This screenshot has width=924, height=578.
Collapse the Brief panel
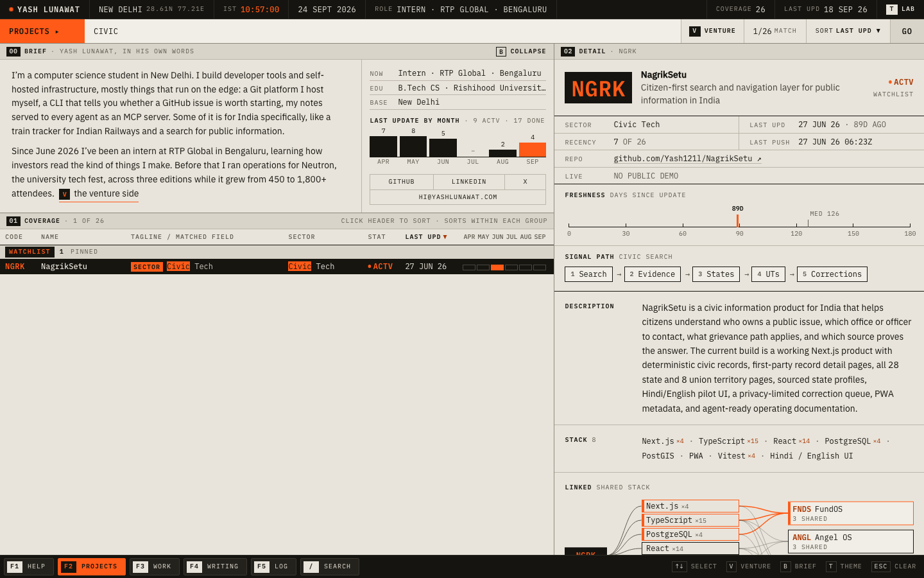tap(521, 51)
